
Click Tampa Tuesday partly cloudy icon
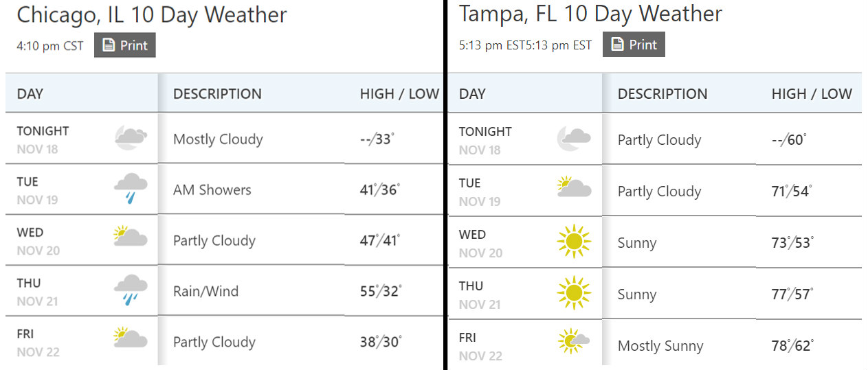[574, 187]
